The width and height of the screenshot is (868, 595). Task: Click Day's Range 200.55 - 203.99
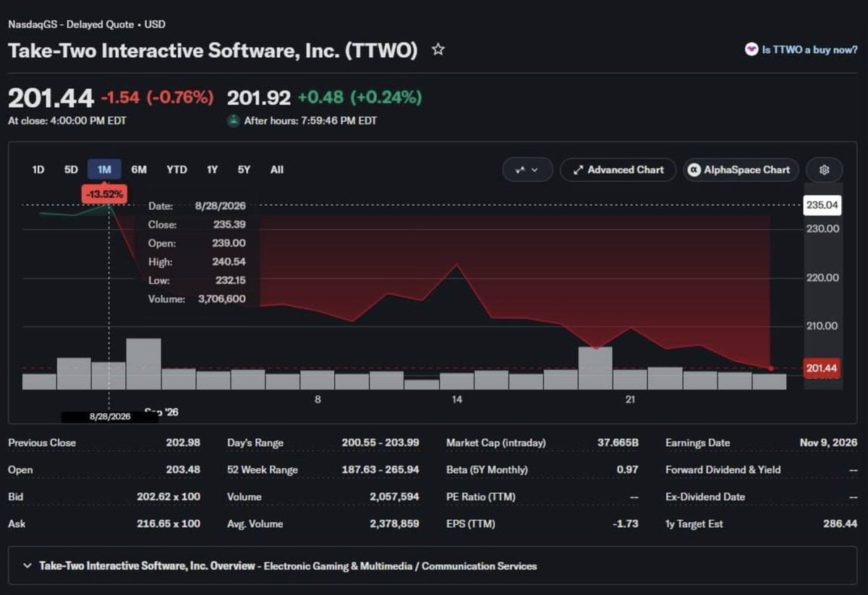click(x=380, y=442)
